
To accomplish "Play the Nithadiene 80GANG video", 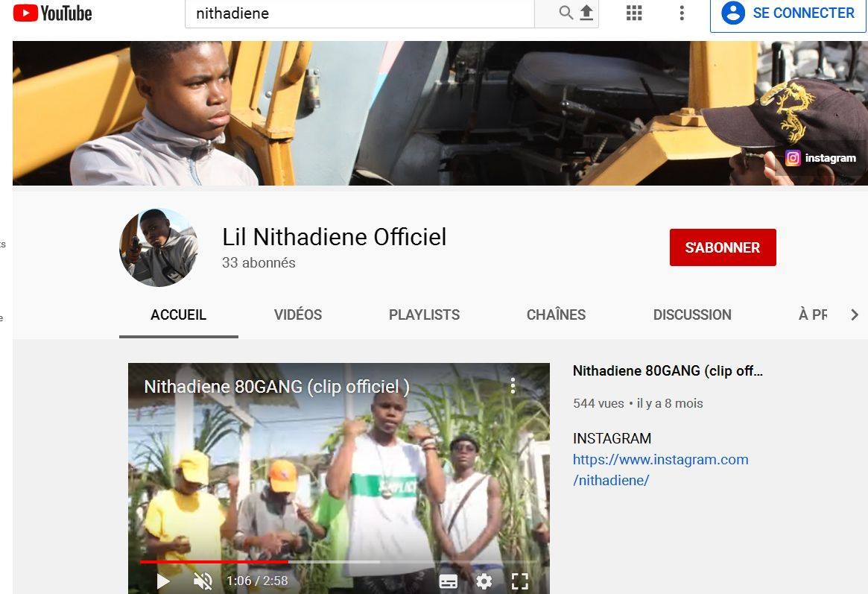I will coord(163,581).
